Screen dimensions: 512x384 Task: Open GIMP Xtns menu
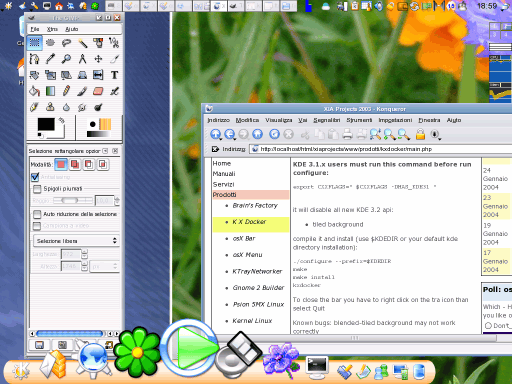tap(52, 29)
